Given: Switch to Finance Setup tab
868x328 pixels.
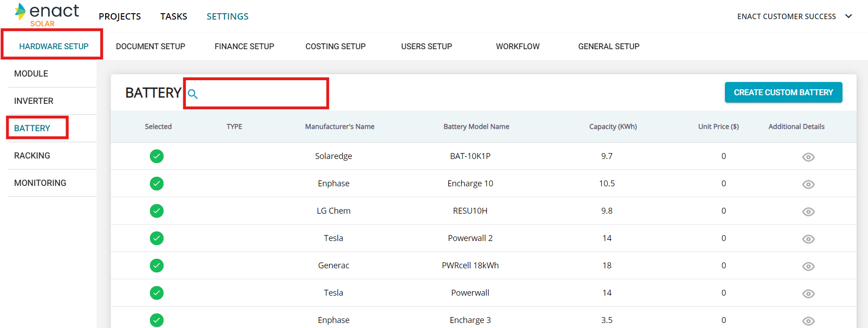Looking at the screenshot, I should (x=244, y=46).
